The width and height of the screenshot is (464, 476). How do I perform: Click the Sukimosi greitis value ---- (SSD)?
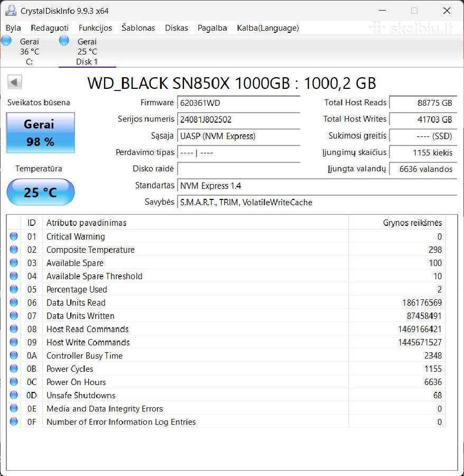[423, 136]
